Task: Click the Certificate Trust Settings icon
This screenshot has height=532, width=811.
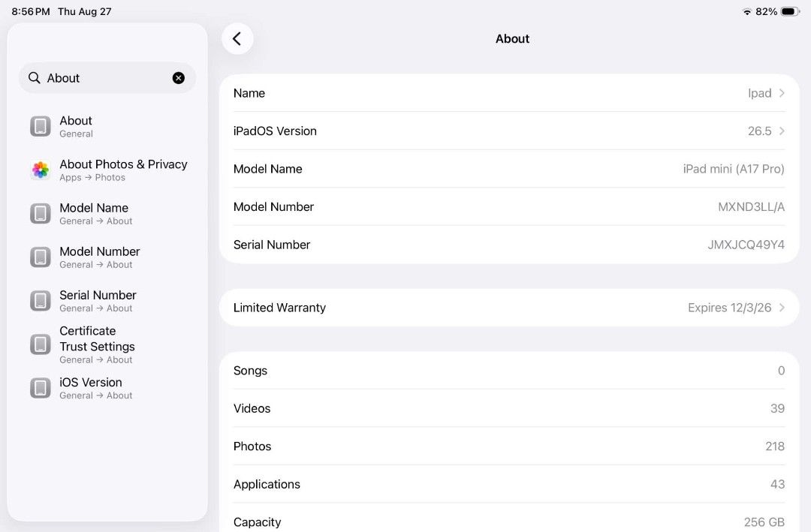Action: (x=41, y=344)
